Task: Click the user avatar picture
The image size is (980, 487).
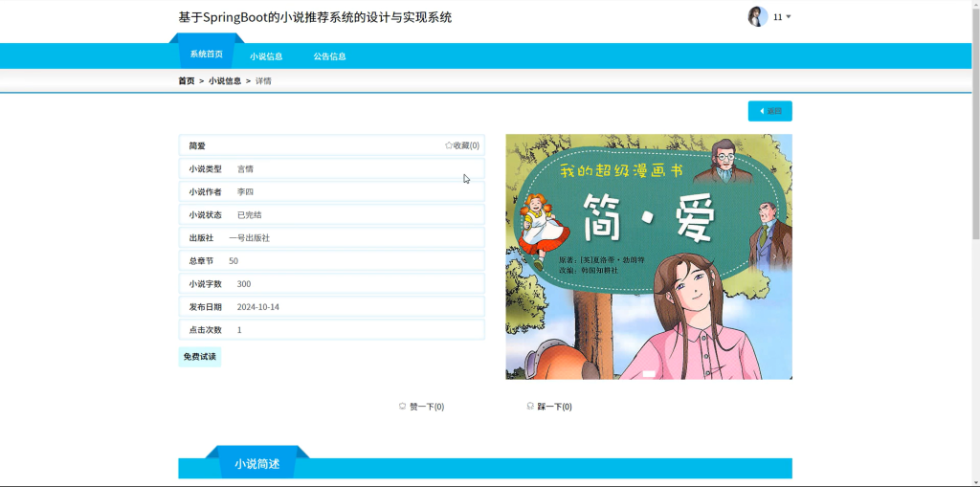Action: pyautogui.click(x=758, y=17)
